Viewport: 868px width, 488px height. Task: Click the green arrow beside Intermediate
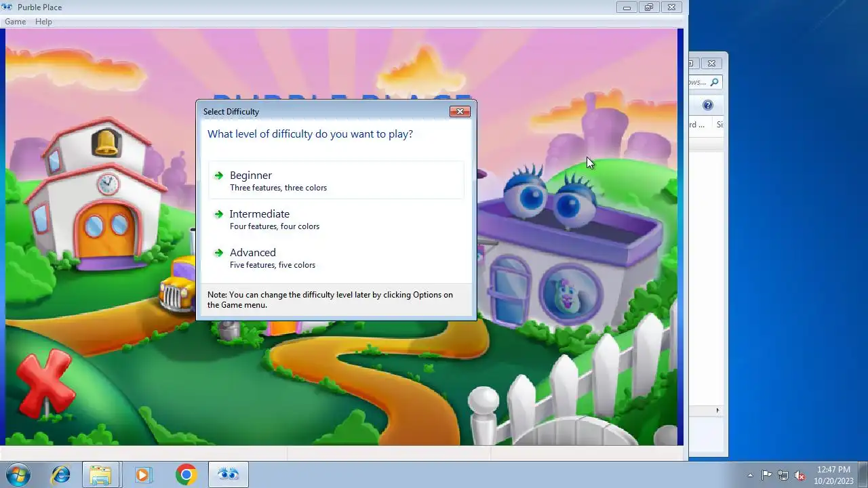tap(218, 214)
